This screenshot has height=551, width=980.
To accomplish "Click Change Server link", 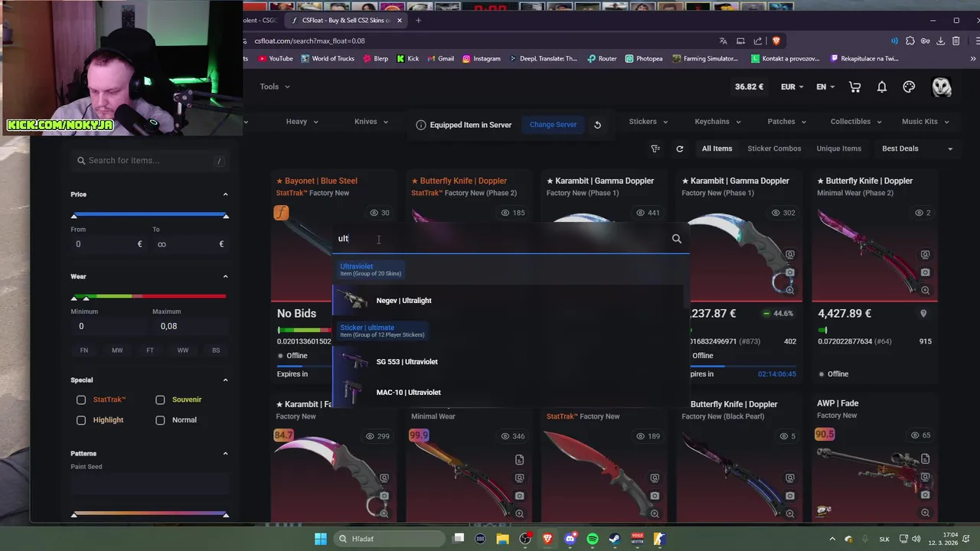I will point(553,125).
